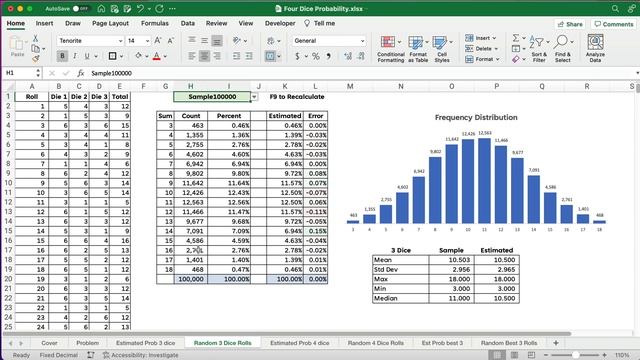
Task: Toggle Italic formatting
Action: tap(75, 56)
